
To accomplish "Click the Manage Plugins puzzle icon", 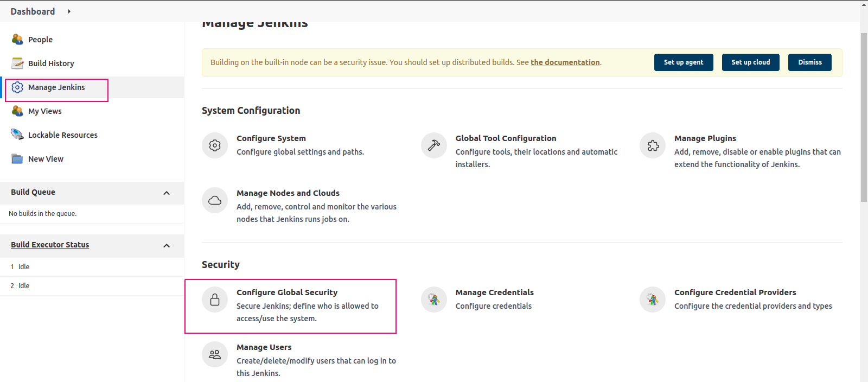I will (653, 145).
